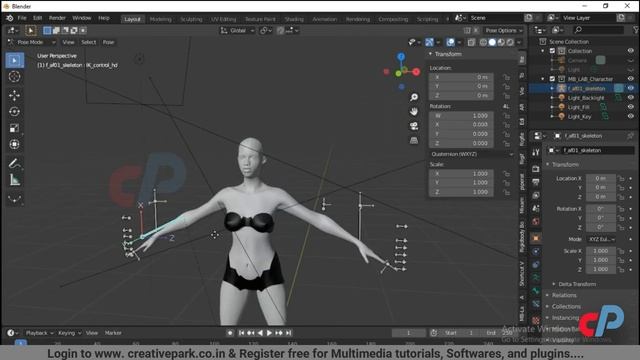This screenshot has height=360, width=640.
Task: Open the File menu
Action: (x=22, y=18)
